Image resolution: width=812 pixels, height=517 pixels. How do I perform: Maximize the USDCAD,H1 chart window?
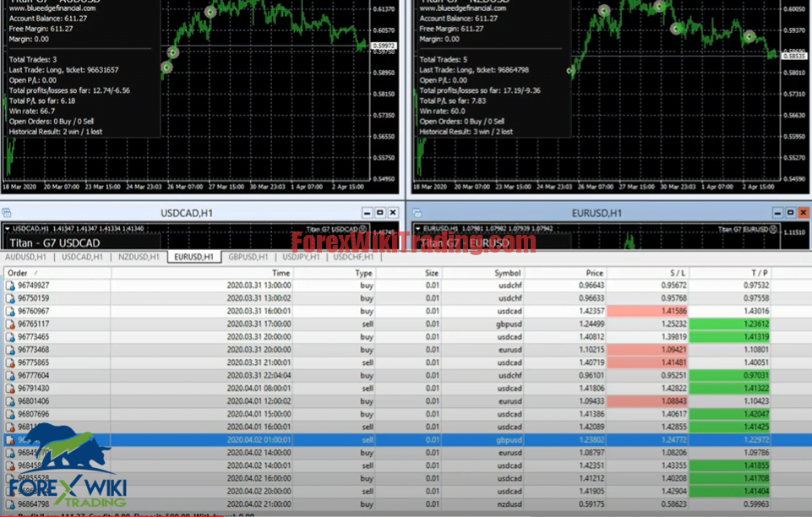tap(380, 213)
